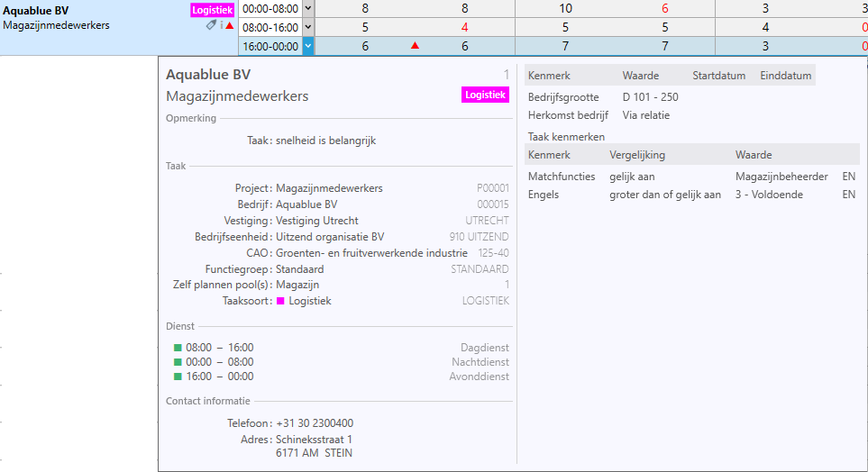The height and width of the screenshot is (472, 868).
Task: Click the Vergelijking column header
Action: 638,155
